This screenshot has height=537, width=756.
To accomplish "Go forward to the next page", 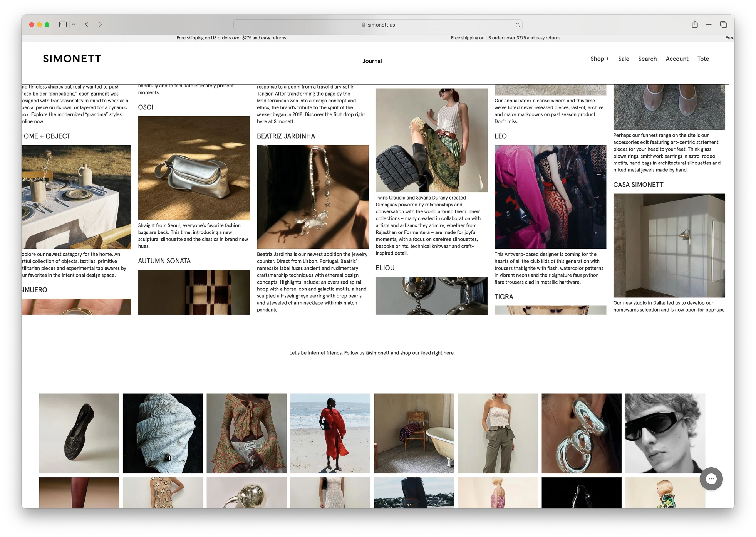I will tap(100, 25).
